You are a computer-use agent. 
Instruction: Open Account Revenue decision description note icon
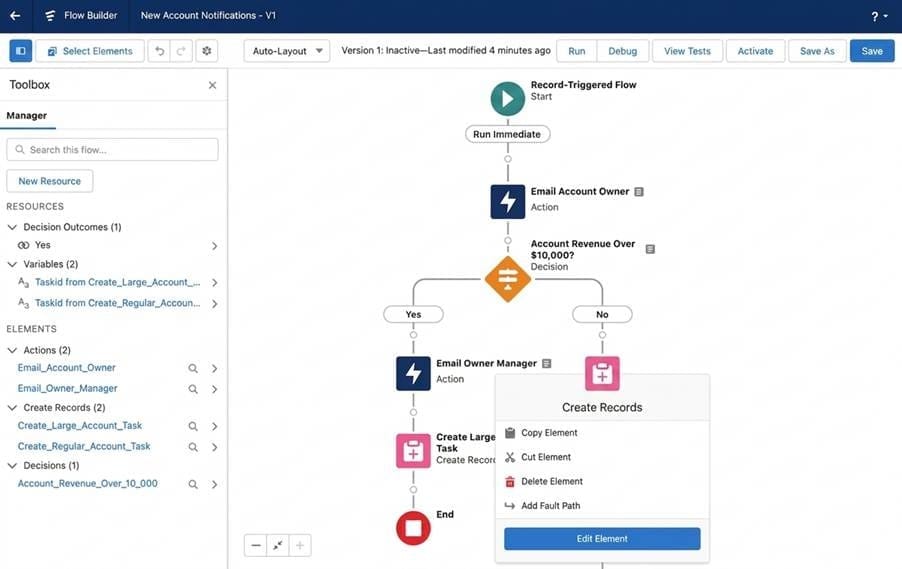tap(650, 249)
